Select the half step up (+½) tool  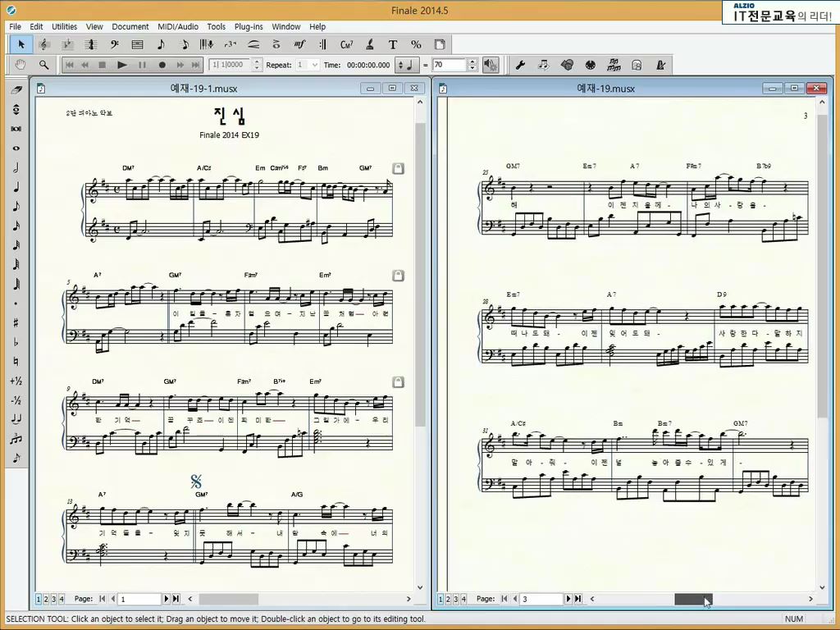point(16,381)
